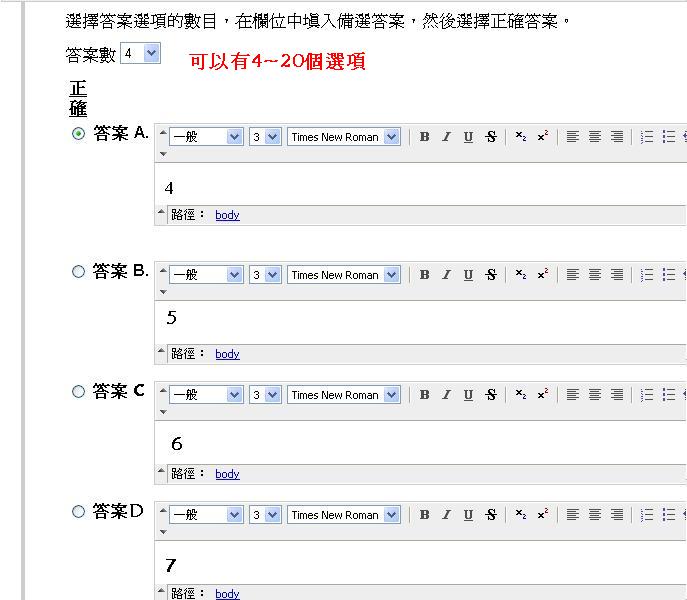The image size is (687, 600).
Task: Click Subscript icon in Answer A toolbar
Action: tap(520, 137)
